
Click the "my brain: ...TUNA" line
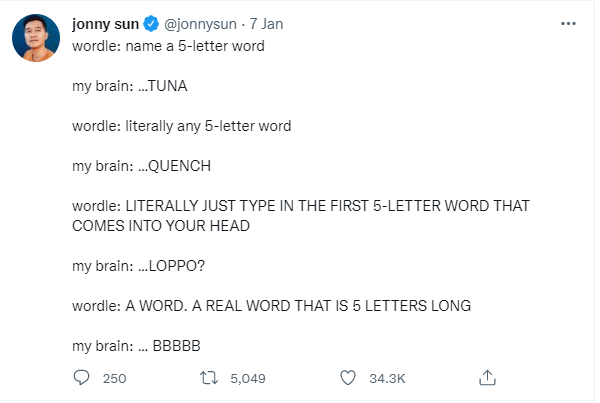(x=129, y=85)
